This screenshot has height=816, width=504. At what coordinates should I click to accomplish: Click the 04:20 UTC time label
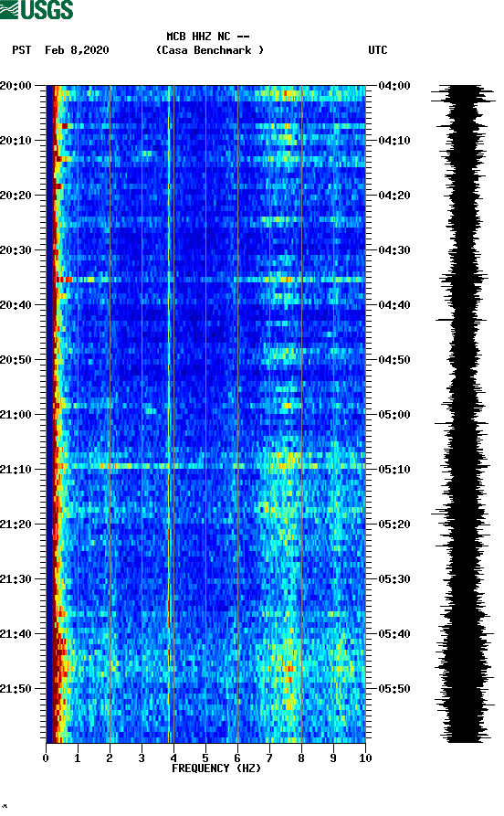click(394, 196)
